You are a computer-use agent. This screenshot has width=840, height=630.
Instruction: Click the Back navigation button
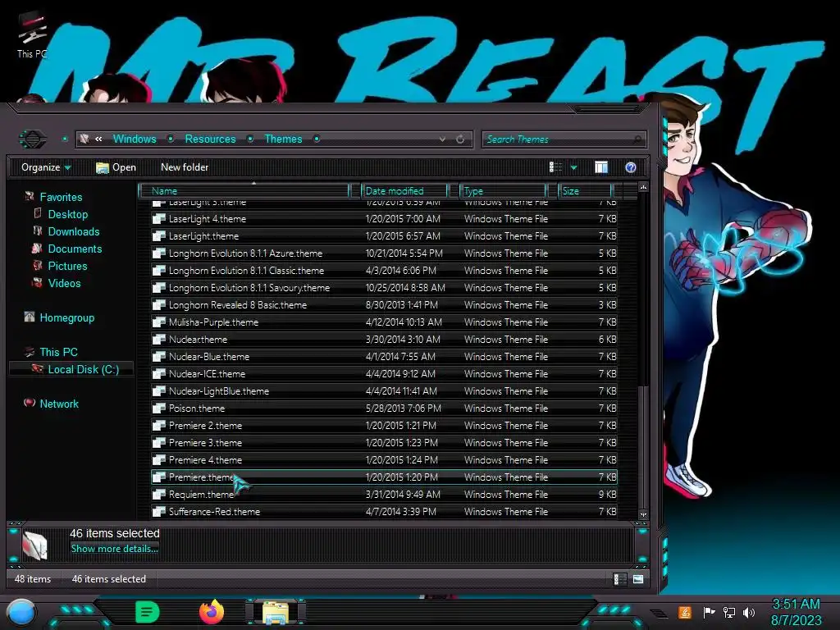(x=33, y=139)
